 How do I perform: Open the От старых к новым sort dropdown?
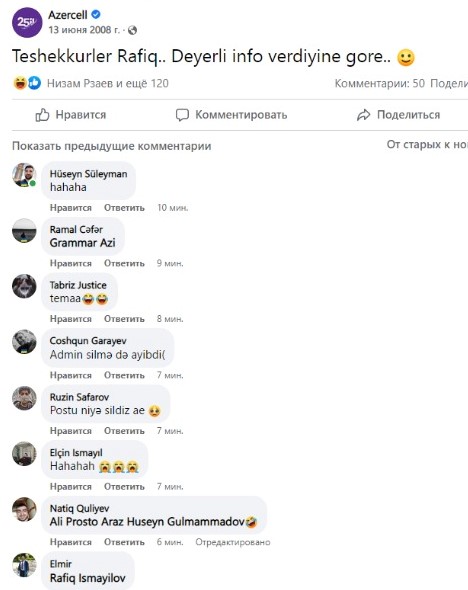[x=427, y=144]
